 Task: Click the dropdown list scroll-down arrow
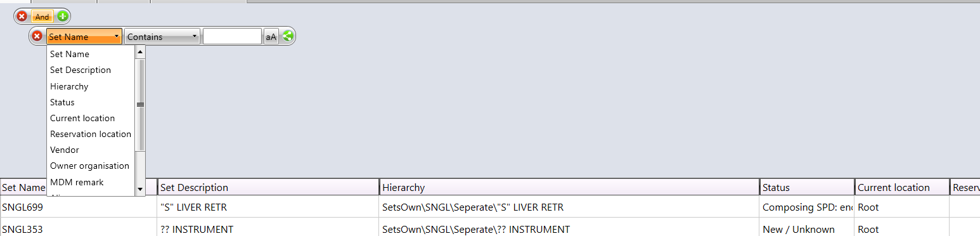tap(140, 189)
